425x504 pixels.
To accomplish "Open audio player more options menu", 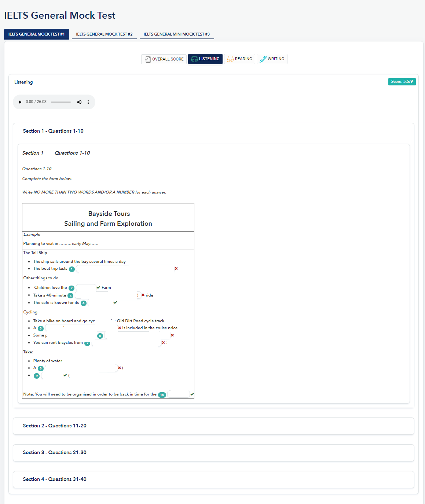I will pos(88,102).
